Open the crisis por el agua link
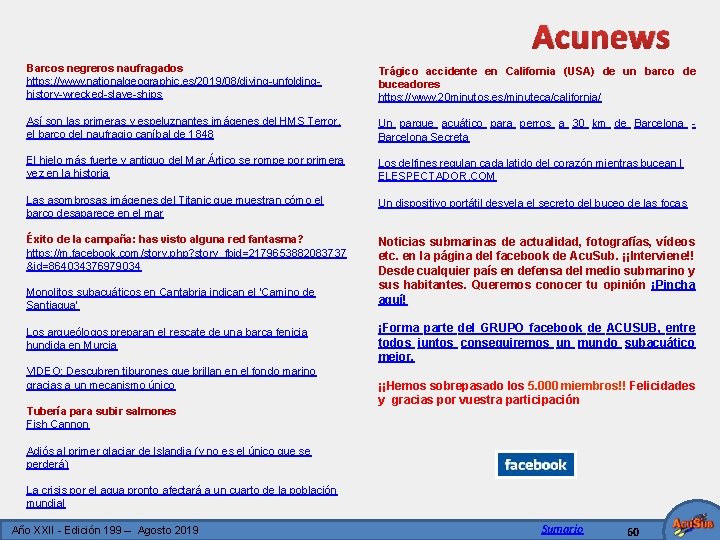 [x=181, y=496]
